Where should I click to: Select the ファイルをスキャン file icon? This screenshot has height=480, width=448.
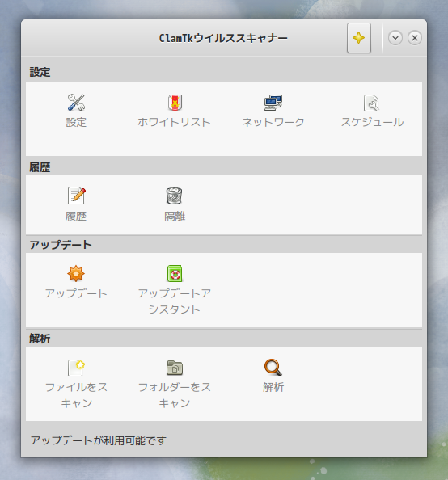tap(76, 368)
